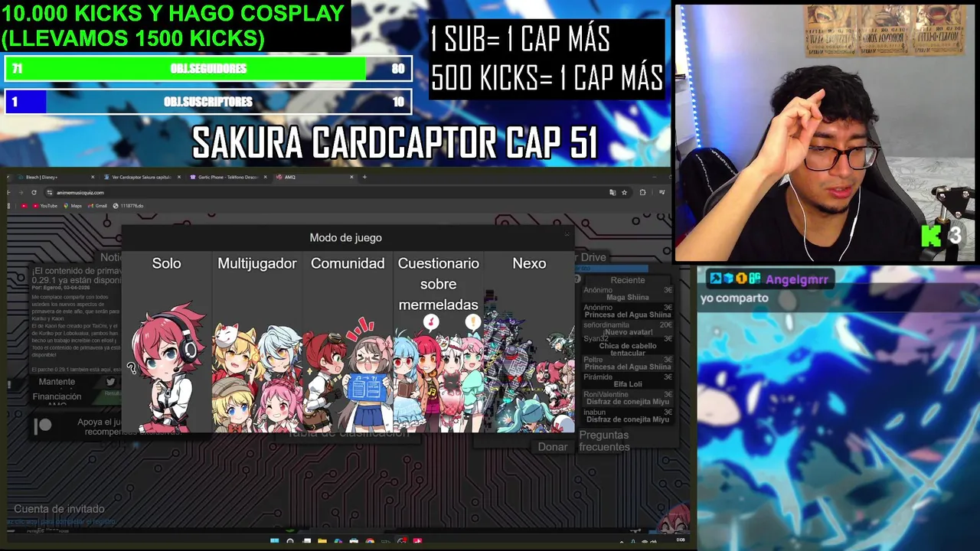Reload the animemusicquiz page
This screenshot has width=980, height=551.
[34, 192]
